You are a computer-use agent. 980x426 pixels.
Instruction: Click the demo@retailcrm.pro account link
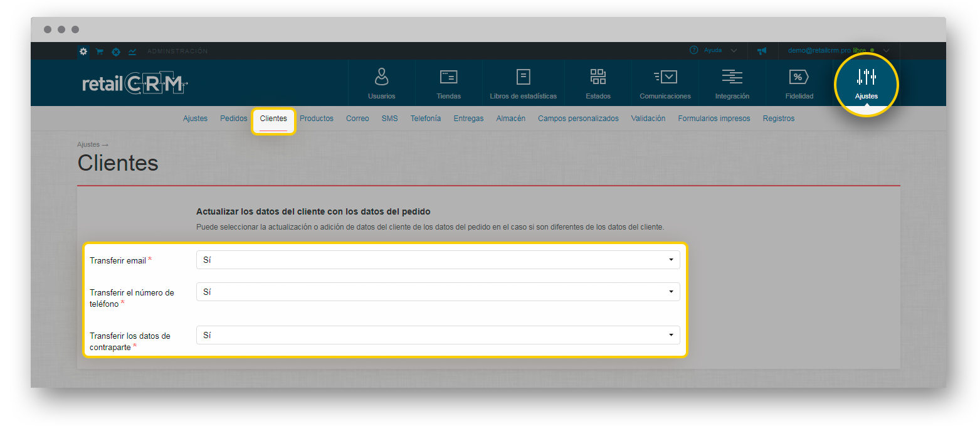coord(819,50)
